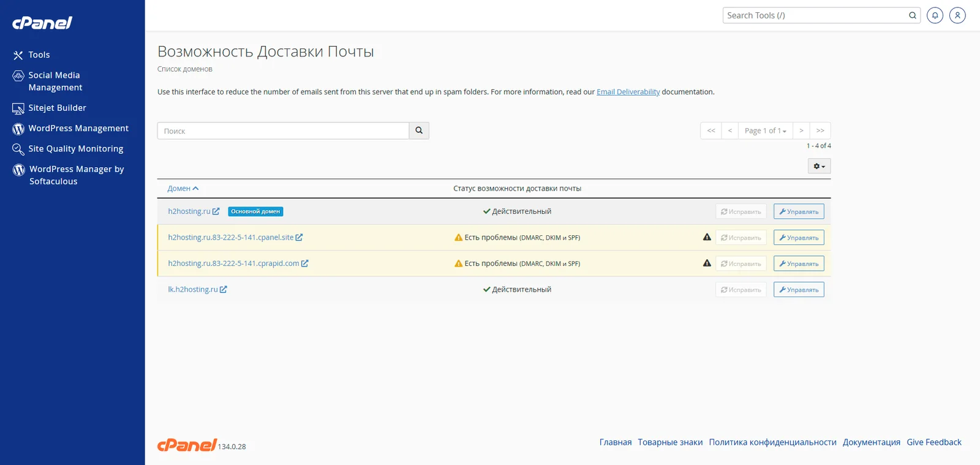Click the Список доменов subtitle
Viewport: 980px width, 465px height.
pyautogui.click(x=185, y=69)
